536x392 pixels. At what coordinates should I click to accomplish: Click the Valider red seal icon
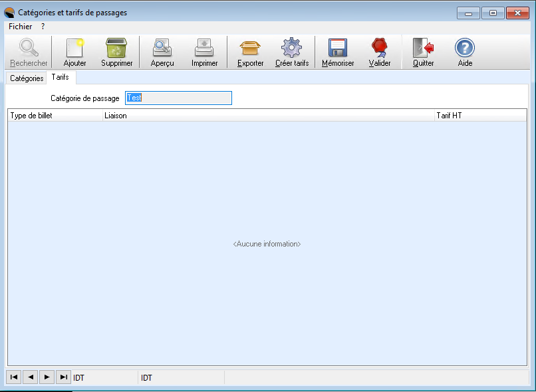pos(379,52)
